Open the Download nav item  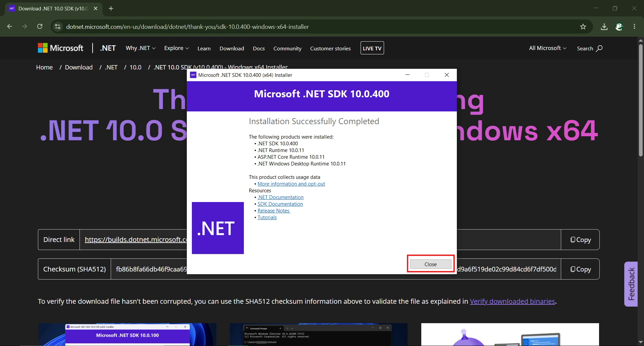(232, 48)
